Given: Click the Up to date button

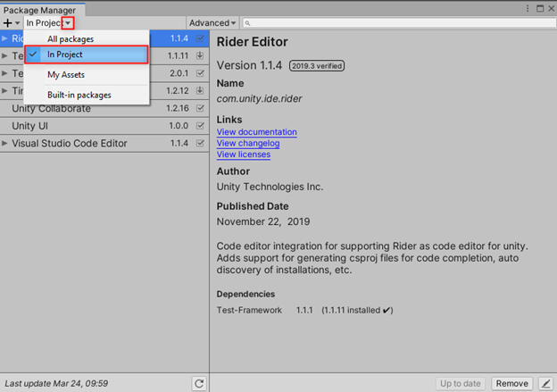Looking at the screenshot, I should 461,383.
